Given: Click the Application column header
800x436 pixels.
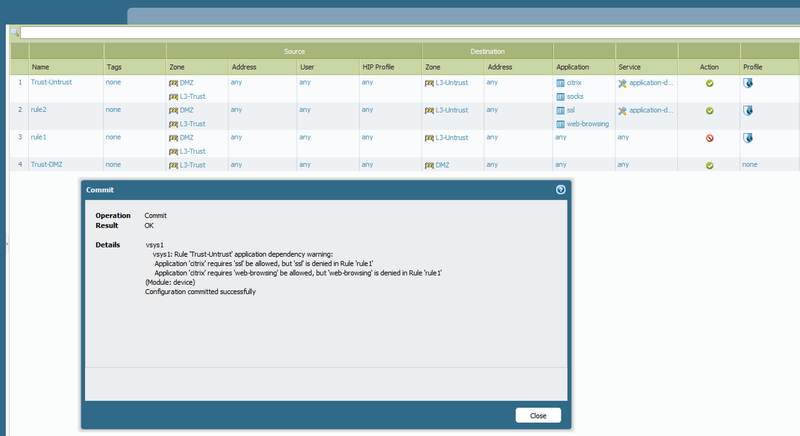Looking at the screenshot, I should [x=584, y=67].
